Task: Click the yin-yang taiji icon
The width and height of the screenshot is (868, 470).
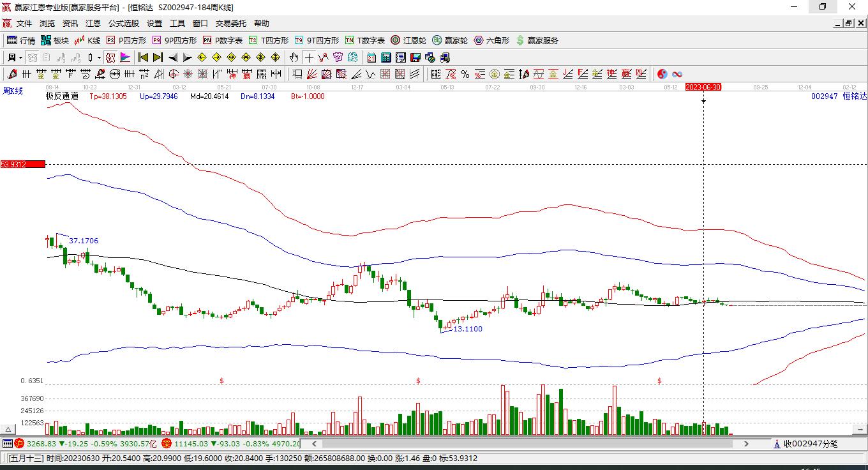Action: point(662,74)
